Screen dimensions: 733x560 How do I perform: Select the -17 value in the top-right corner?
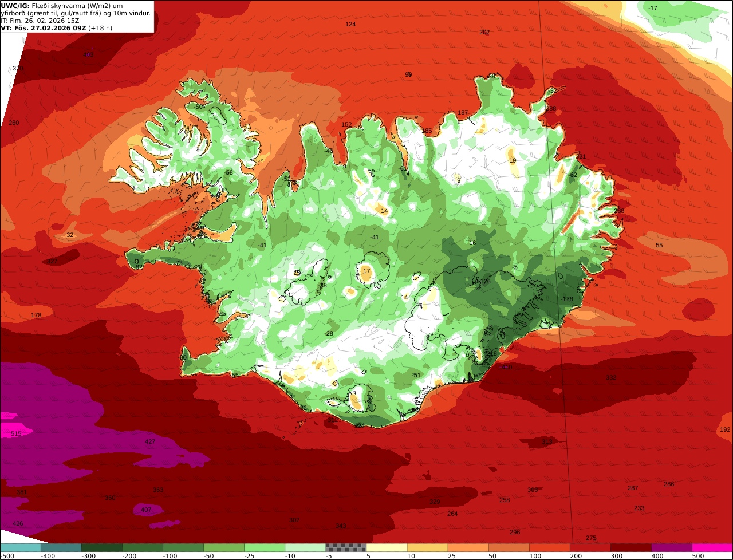(x=652, y=8)
